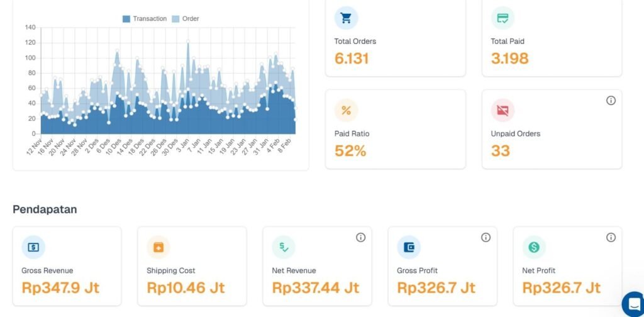This screenshot has width=644, height=317.
Task: Click the Shipping Cost package icon
Action: (x=158, y=247)
